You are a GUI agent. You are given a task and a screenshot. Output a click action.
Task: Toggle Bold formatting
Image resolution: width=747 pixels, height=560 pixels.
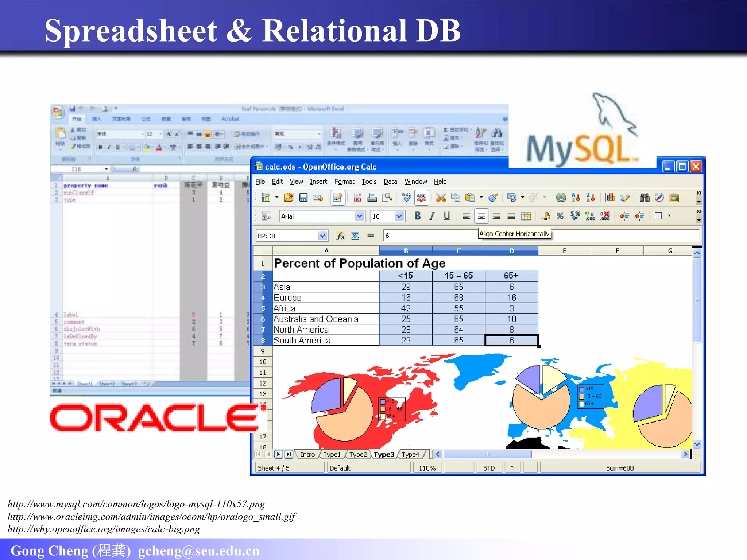tap(418, 216)
